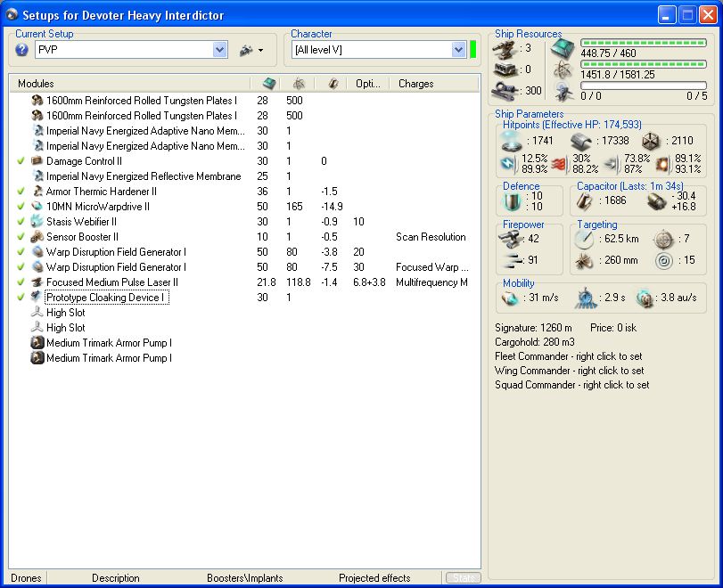
Task: Toggle the Damage Control II active checkmark
Action: (x=21, y=161)
